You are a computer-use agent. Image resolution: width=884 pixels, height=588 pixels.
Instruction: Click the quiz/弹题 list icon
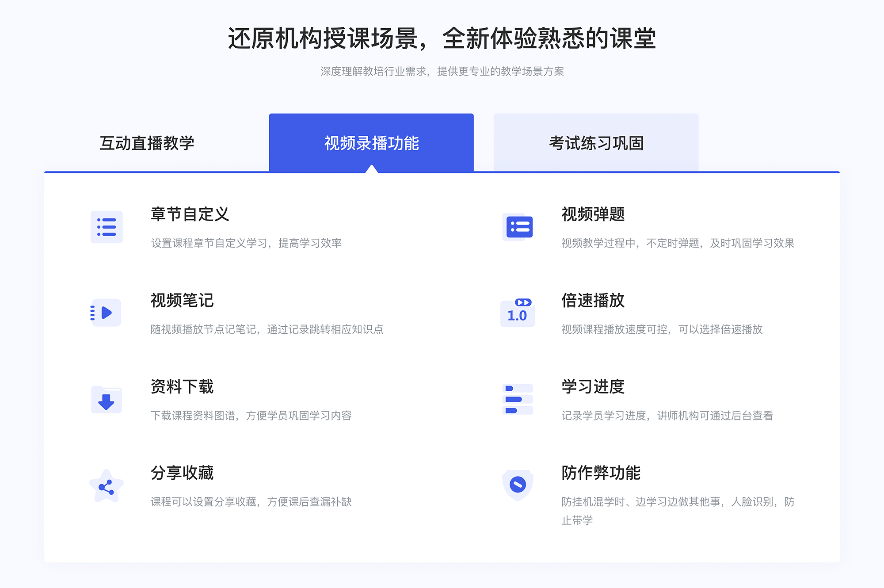click(518, 229)
